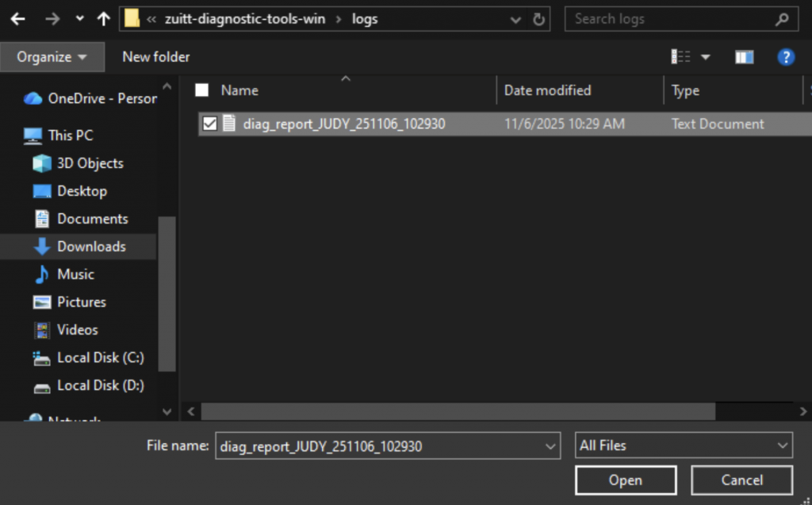The height and width of the screenshot is (505, 812).
Task: Toggle the preview pane icon
Action: pyautogui.click(x=744, y=57)
